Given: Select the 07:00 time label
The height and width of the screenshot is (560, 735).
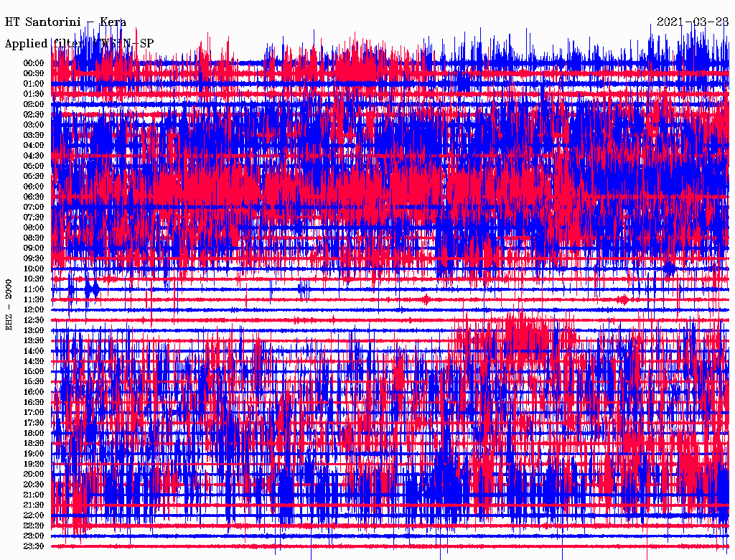Looking at the screenshot, I should (x=34, y=207).
